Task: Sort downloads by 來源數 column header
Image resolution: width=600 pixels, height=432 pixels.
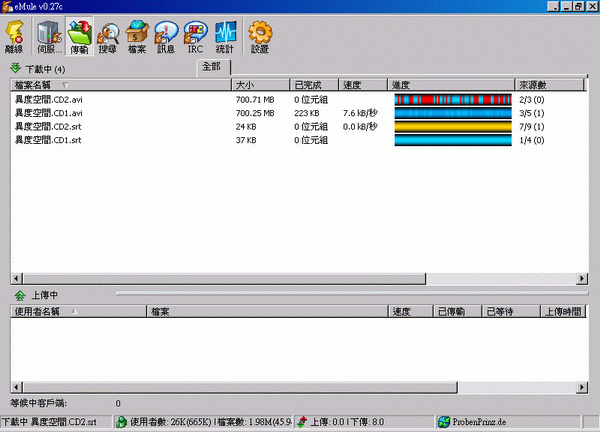Action: pyautogui.click(x=550, y=85)
